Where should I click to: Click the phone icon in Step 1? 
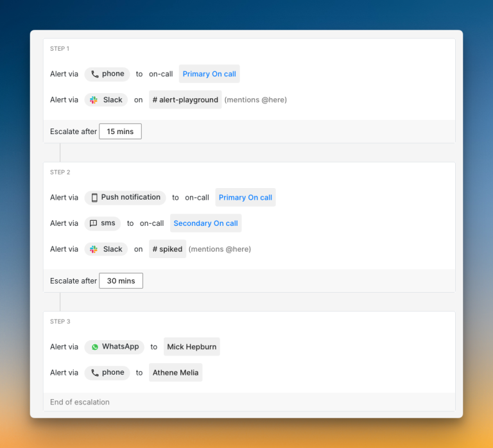pyautogui.click(x=95, y=74)
